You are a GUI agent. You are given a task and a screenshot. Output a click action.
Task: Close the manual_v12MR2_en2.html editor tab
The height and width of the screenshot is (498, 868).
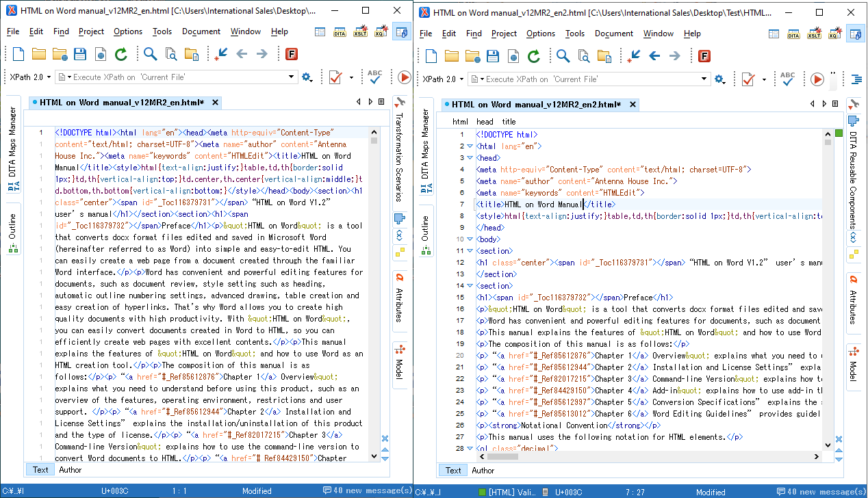click(633, 105)
